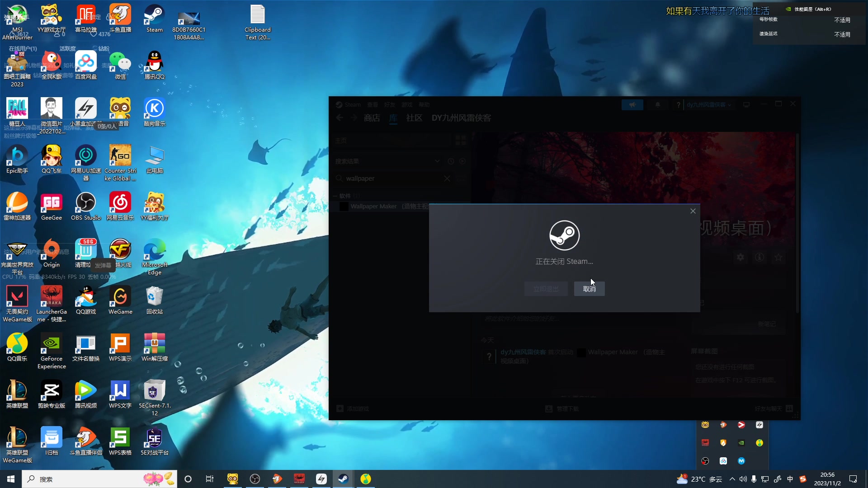The width and height of the screenshot is (868, 488).
Task: Select Wallpaper Maker in the library list
Action: (389, 206)
